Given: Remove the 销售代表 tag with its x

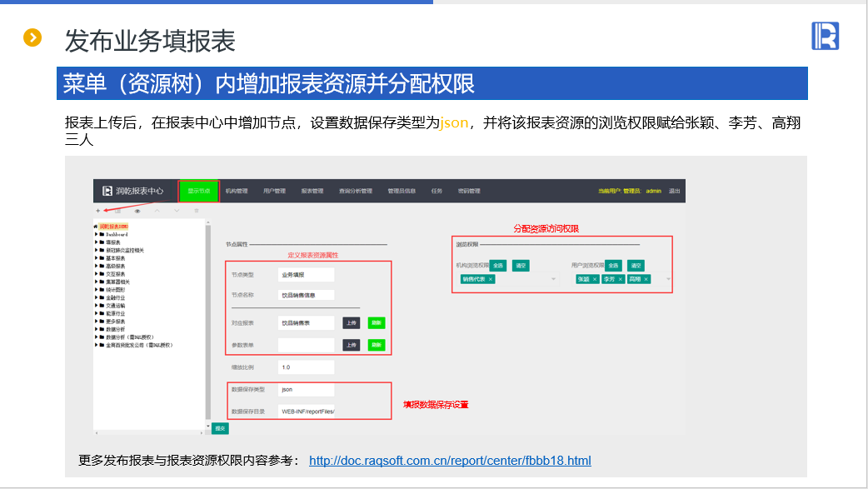Looking at the screenshot, I should click(x=491, y=279).
